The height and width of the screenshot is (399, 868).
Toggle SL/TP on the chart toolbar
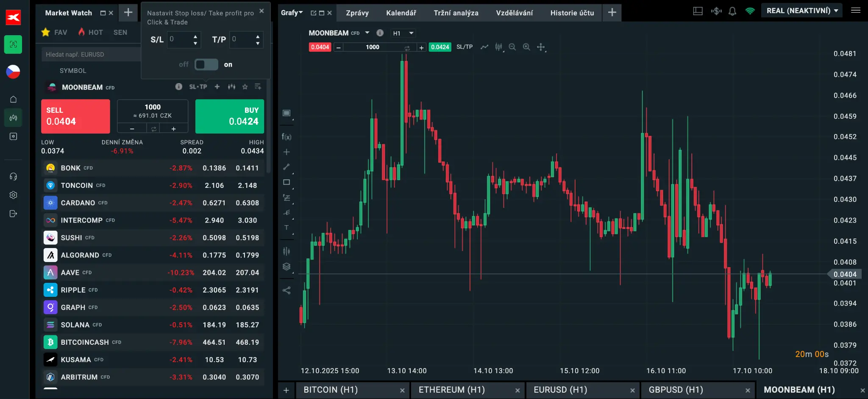tap(464, 47)
